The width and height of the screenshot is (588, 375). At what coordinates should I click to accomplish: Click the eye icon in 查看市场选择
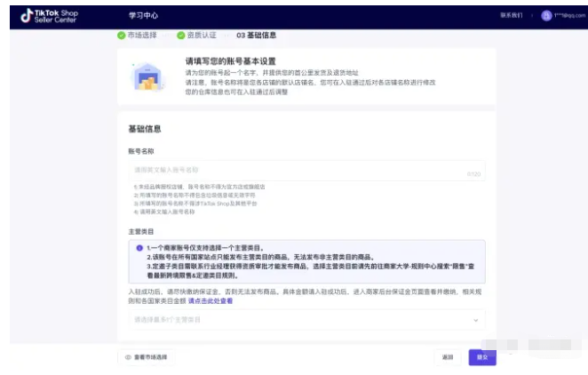(129, 356)
